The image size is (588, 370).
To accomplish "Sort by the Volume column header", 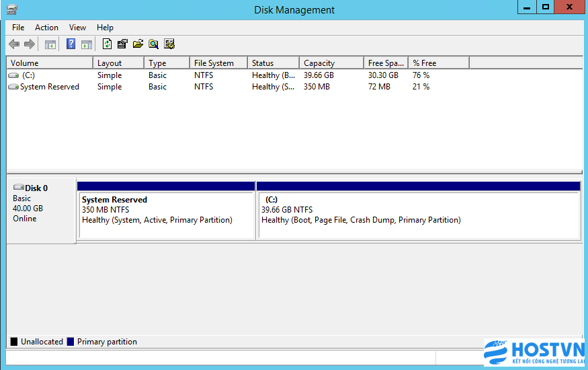I will pos(50,63).
